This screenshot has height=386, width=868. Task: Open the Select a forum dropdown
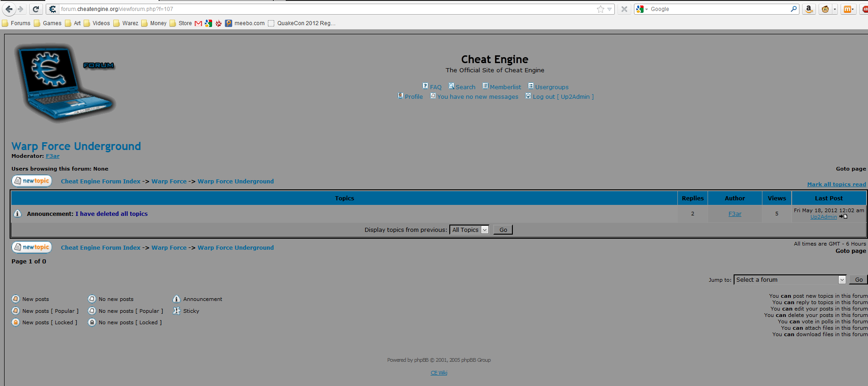(790, 280)
